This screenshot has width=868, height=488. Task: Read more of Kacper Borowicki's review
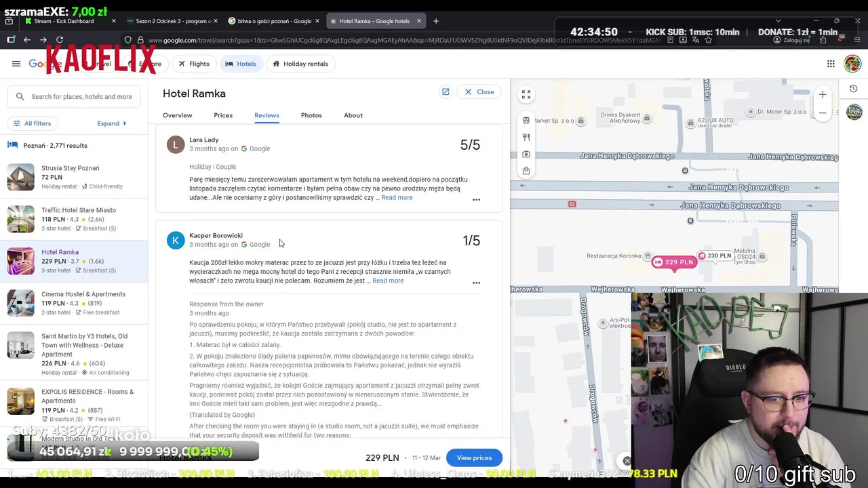388,281
